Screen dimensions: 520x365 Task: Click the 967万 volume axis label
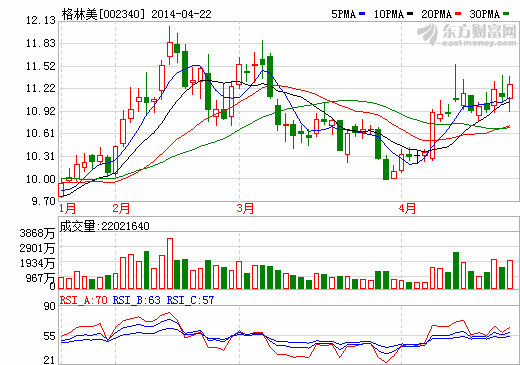[x=40, y=278]
